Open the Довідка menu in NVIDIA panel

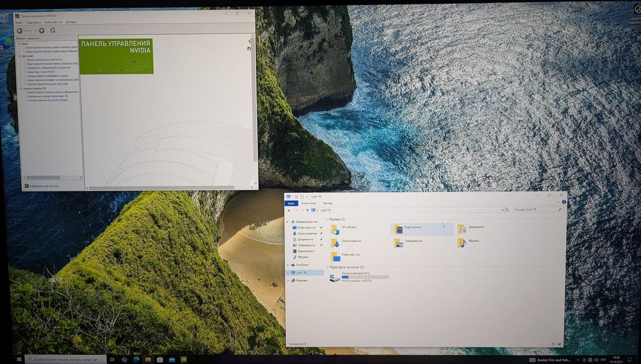click(x=71, y=22)
